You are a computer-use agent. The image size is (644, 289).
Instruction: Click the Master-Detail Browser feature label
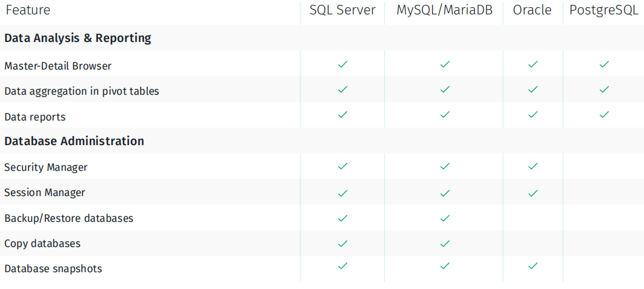click(58, 66)
